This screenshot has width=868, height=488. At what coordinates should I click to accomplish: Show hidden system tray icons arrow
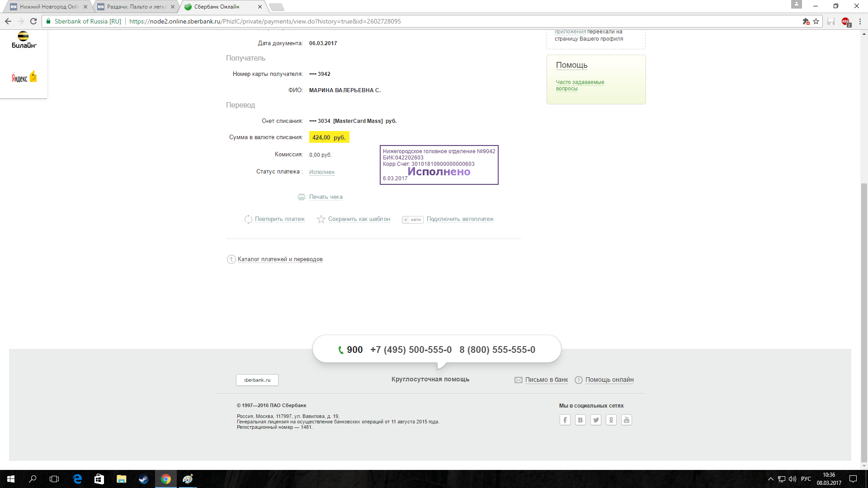771,479
